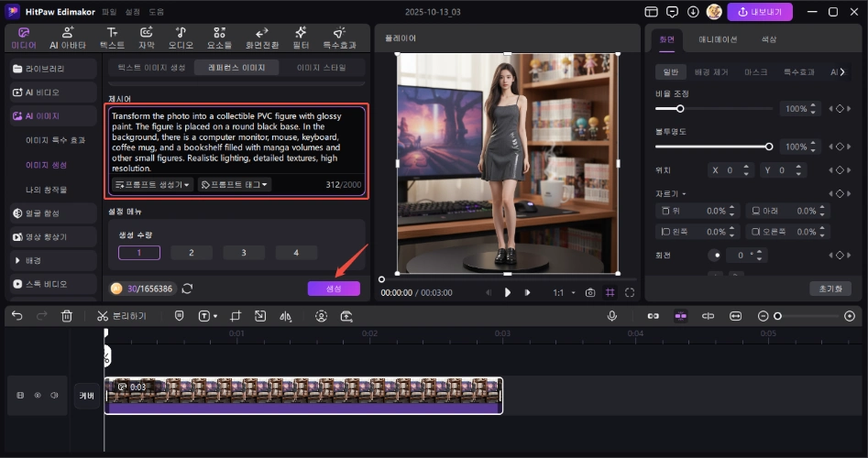Viewport: 868px width, 458px height.
Task: Click the purple 생성 generate button
Action: click(334, 289)
